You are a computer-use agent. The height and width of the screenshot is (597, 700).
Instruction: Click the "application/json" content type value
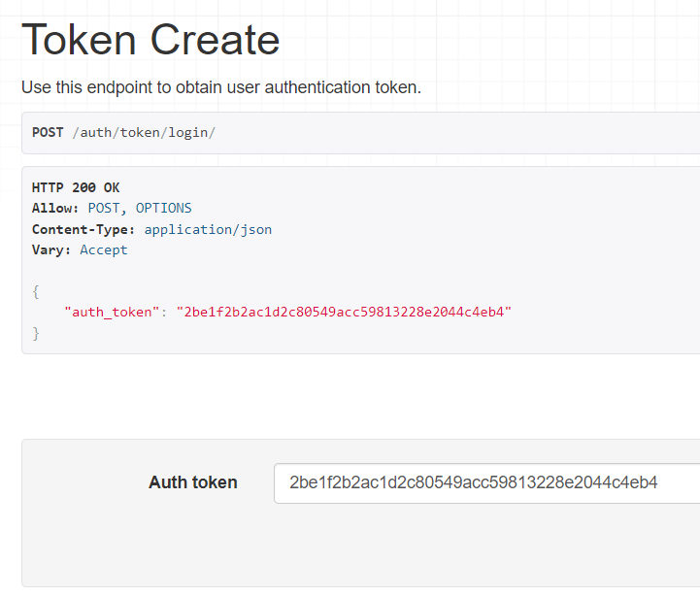(208, 229)
